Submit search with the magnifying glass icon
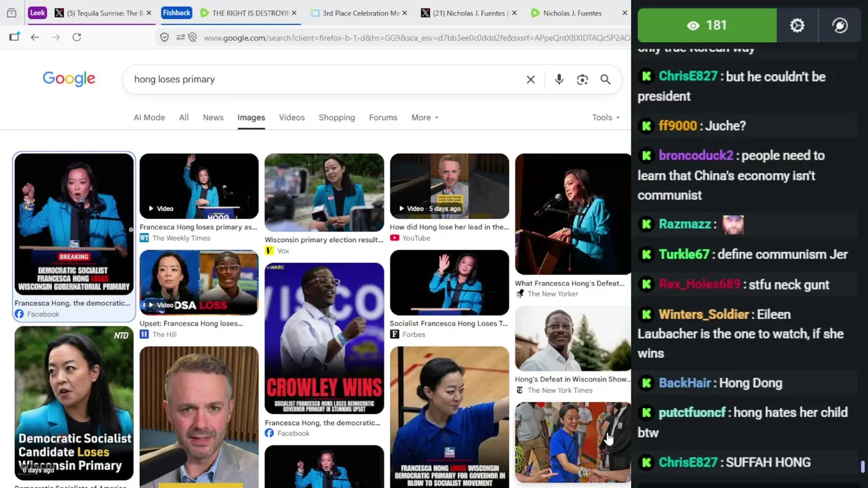 pos(605,79)
